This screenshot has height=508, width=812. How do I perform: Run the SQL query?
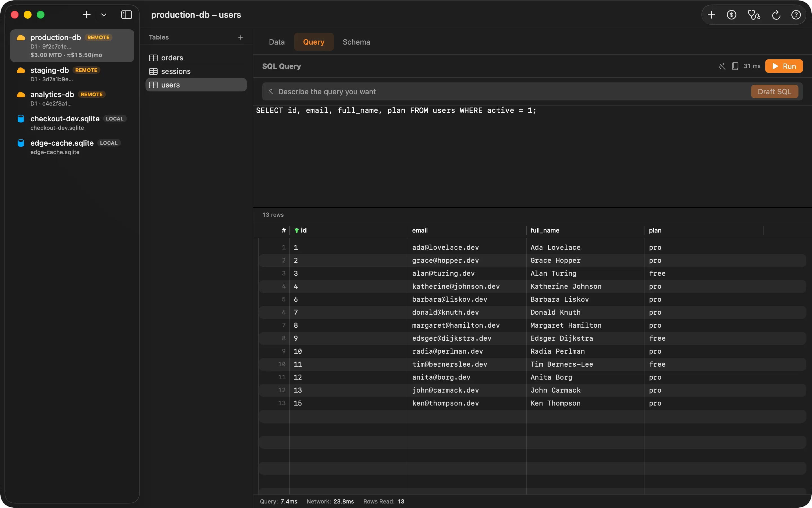[x=784, y=66]
